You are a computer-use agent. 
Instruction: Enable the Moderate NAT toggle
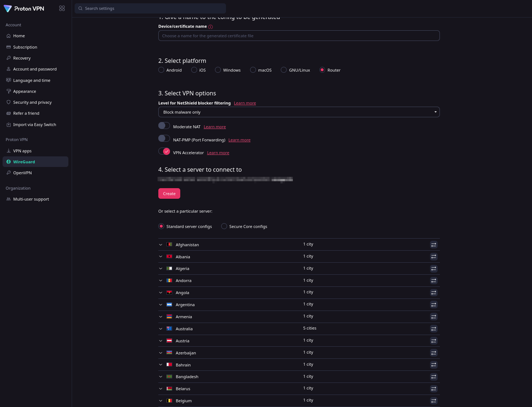point(164,126)
